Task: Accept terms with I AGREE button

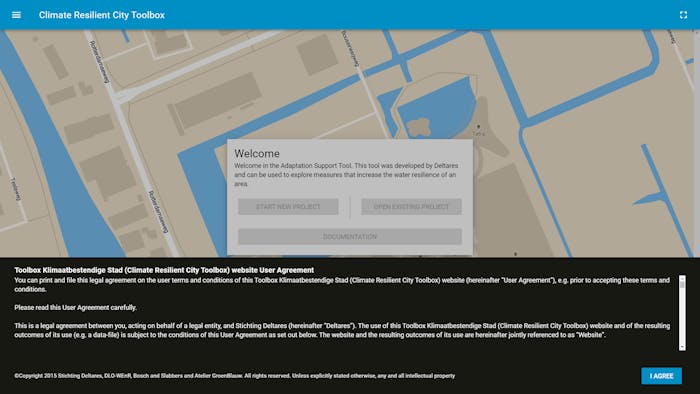Action: 661,376
